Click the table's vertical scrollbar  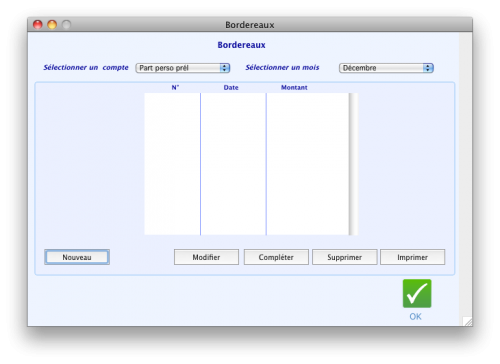point(353,164)
